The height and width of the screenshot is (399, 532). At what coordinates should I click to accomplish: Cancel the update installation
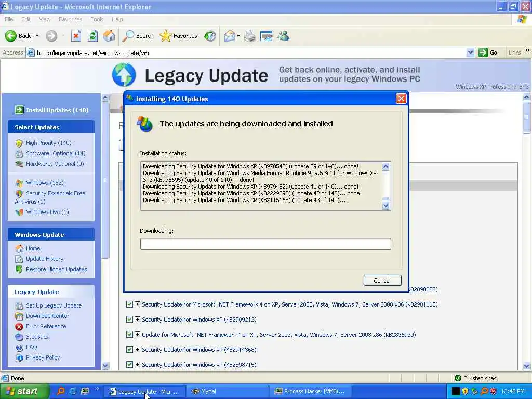(382, 280)
